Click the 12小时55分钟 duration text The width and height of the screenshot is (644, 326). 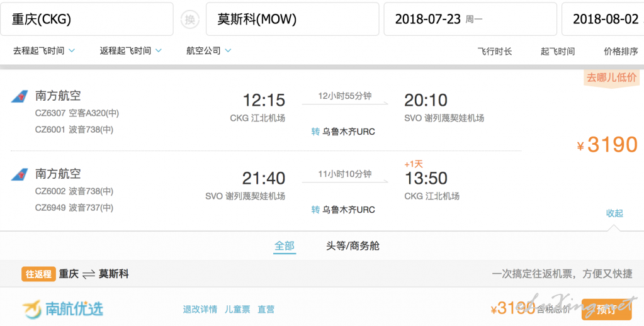pyautogui.click(x=345, y=96)
